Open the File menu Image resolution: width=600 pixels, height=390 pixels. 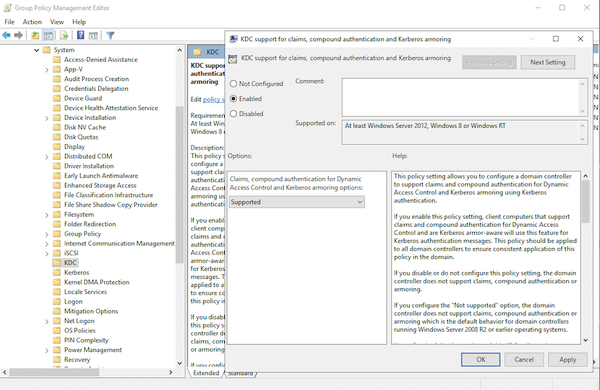click(x=9, y=22)
